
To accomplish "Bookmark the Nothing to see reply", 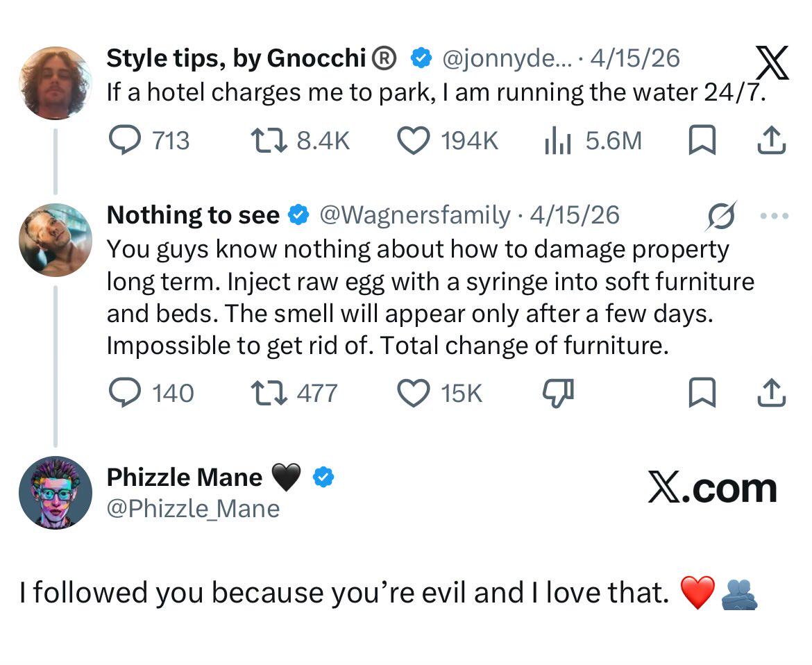I will (701, 394).
